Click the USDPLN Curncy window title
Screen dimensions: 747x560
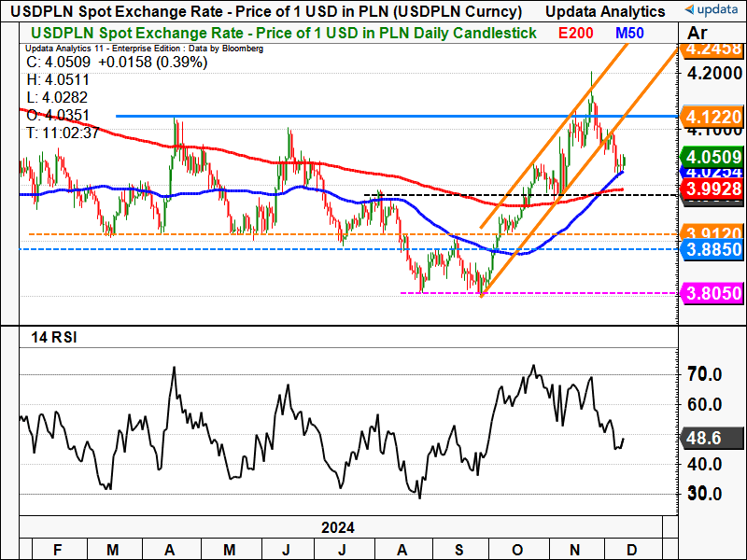(265, 11)
